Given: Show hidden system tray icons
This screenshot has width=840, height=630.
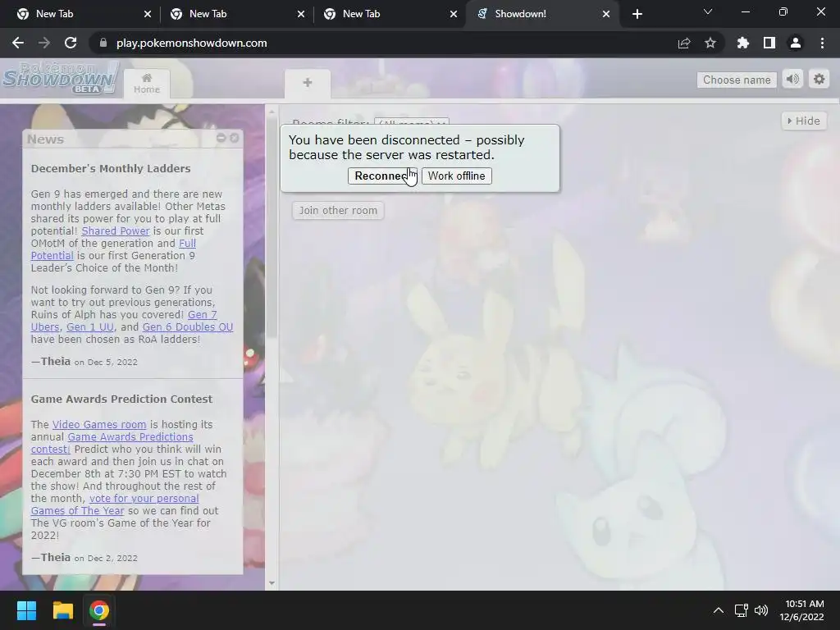Looking at the screenshot, I should pos(719,610).
